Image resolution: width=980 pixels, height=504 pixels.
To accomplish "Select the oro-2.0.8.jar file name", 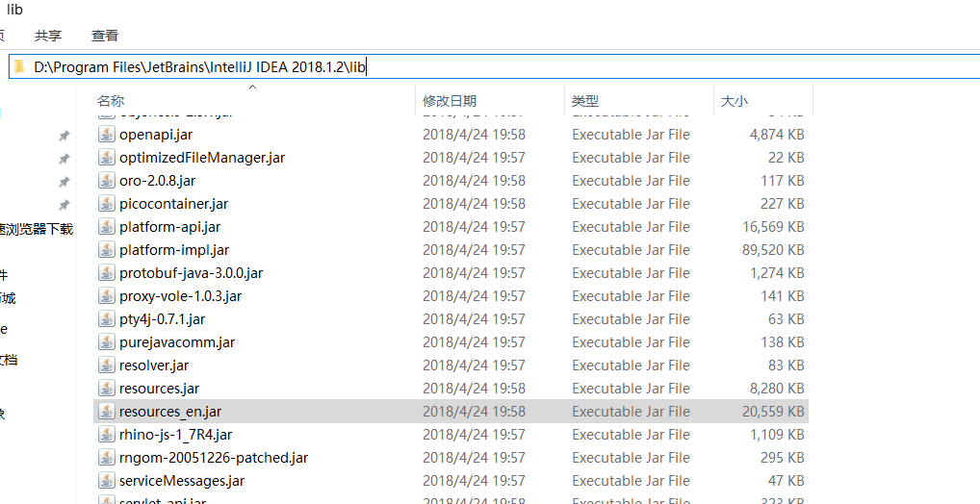I will pos(157,181).
